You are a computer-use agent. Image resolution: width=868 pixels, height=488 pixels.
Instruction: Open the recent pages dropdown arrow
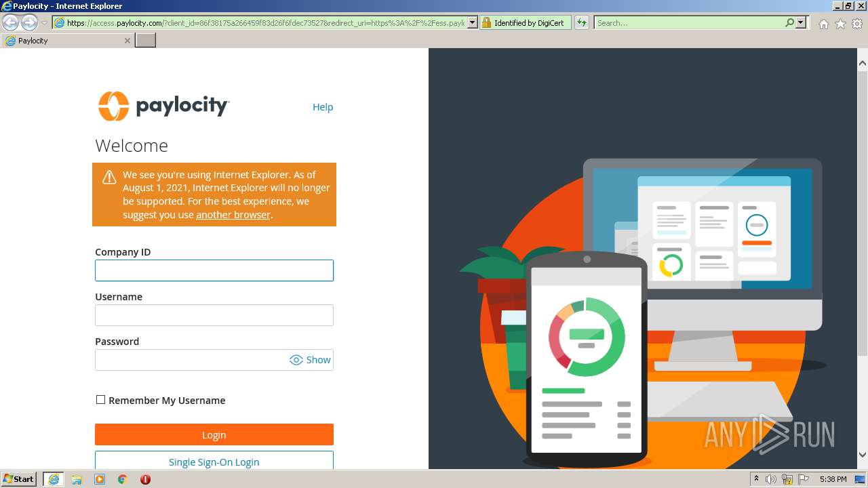tap(44, 23)
